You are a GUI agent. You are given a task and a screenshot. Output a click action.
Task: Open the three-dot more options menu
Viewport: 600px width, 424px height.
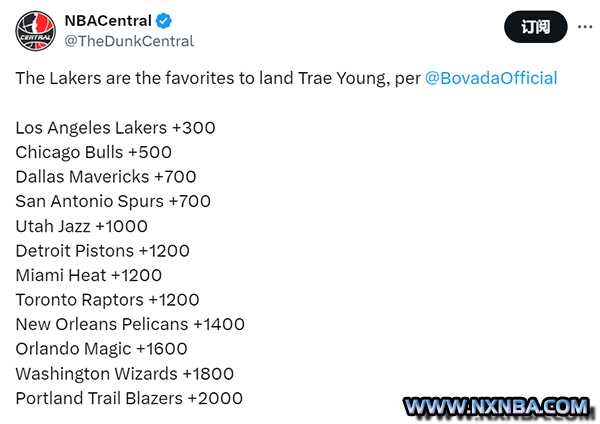click(585, 27)
